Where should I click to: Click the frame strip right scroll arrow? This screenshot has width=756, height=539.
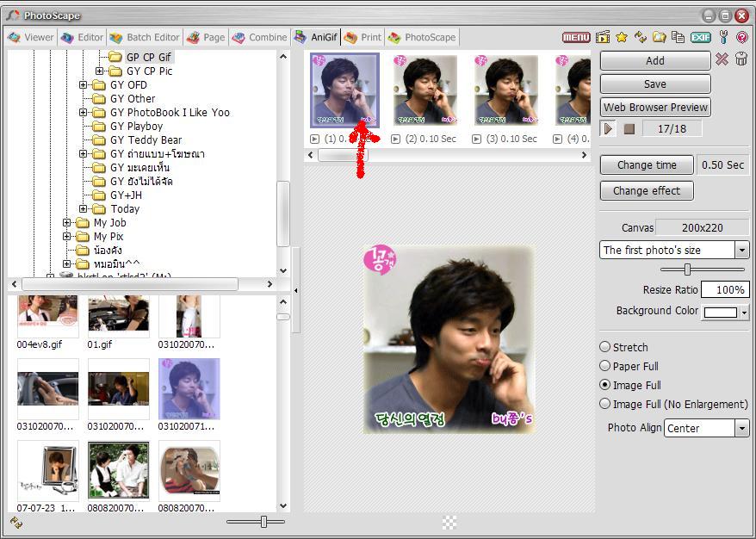pos(584,155)
